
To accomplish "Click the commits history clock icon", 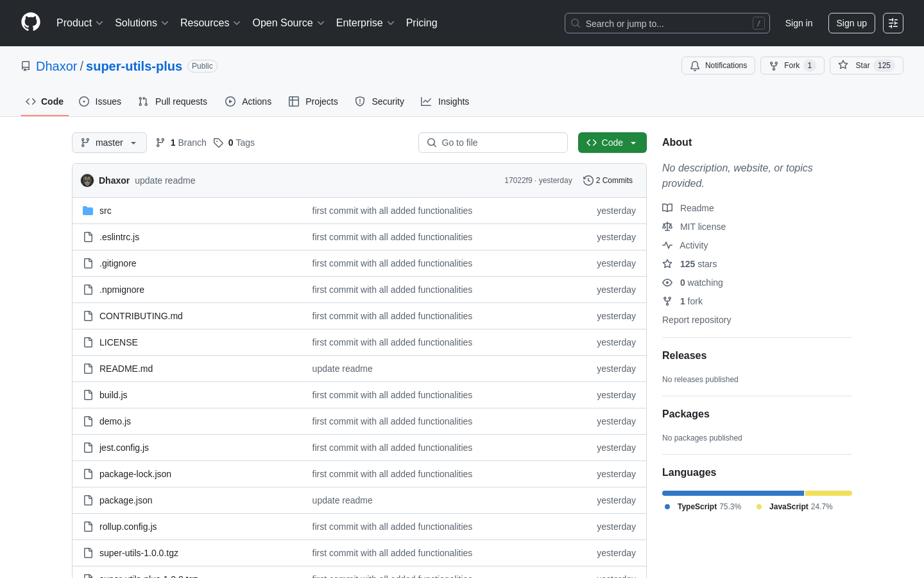I will (588, 180).
